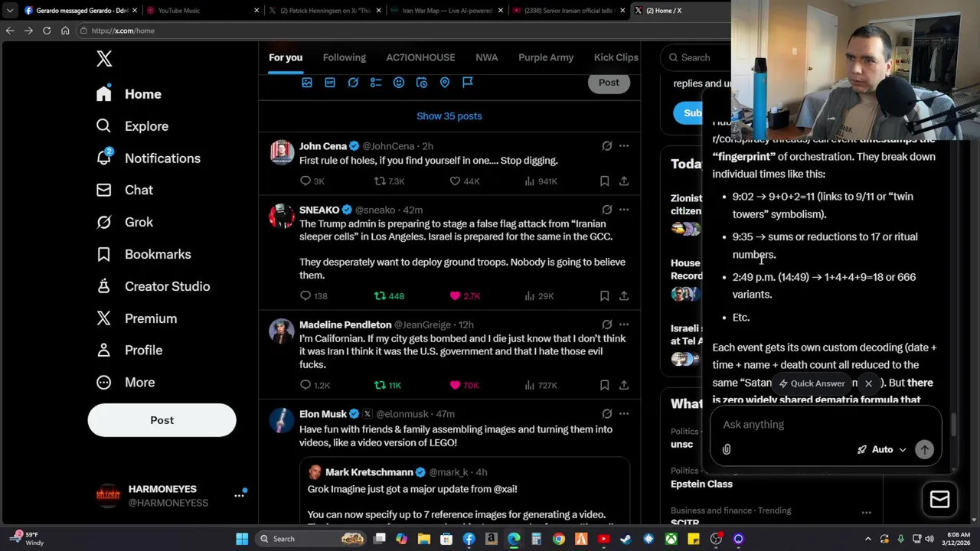The width and height of the screenshot is (980, 551).
Task: Open the messages drawer envelope icon
Action: pos(939,499)
